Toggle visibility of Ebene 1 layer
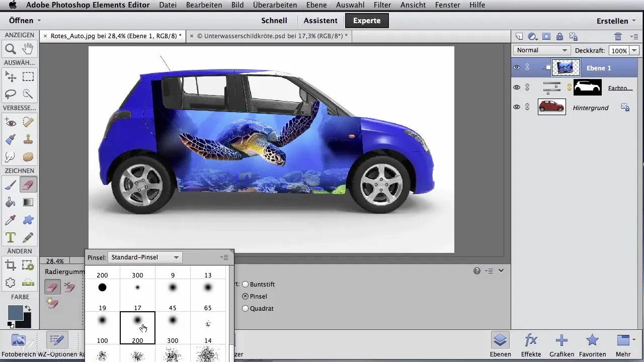The height and width of the screenshot is (362, 644). [x=517, y=68]
